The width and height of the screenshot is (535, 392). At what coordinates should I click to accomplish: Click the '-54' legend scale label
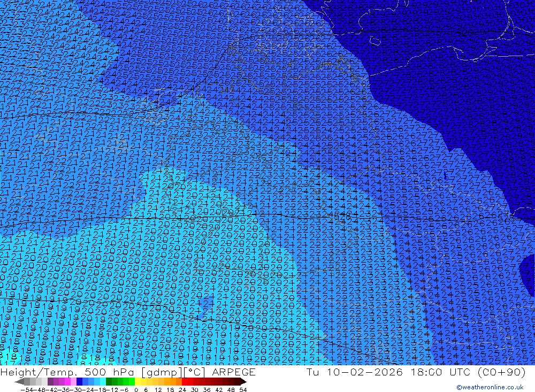point(27,390)
